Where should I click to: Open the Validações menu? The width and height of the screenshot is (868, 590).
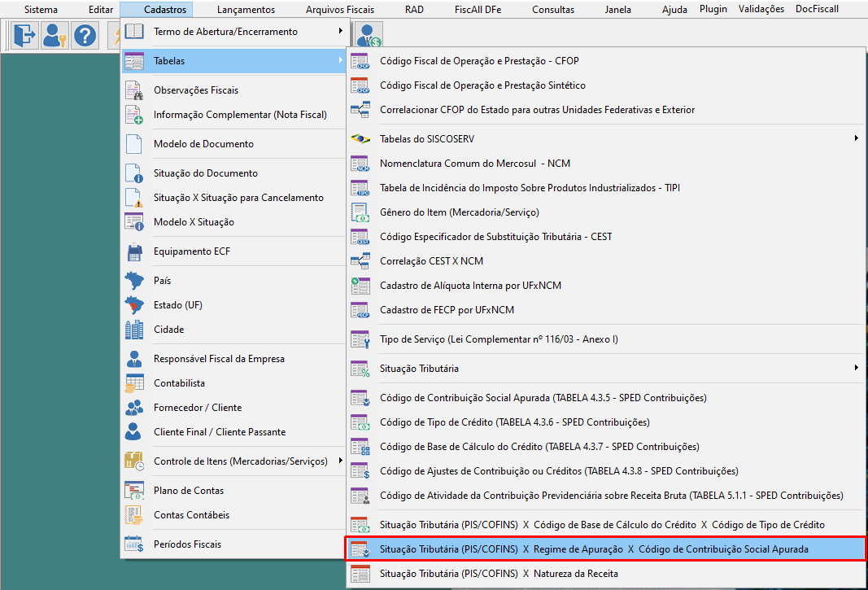pyautogui.click(x=761, y=9)
